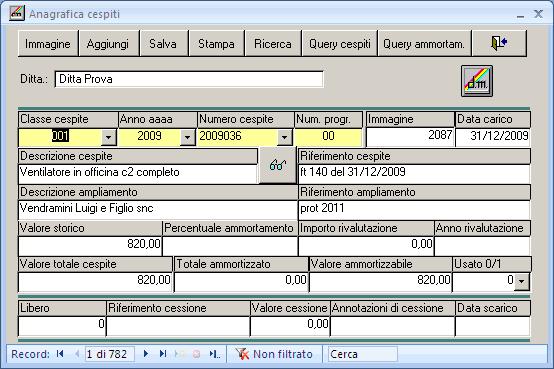Click Riferimento cessione field
Screen dimensions: 554x369
click(x=178, y=326)
